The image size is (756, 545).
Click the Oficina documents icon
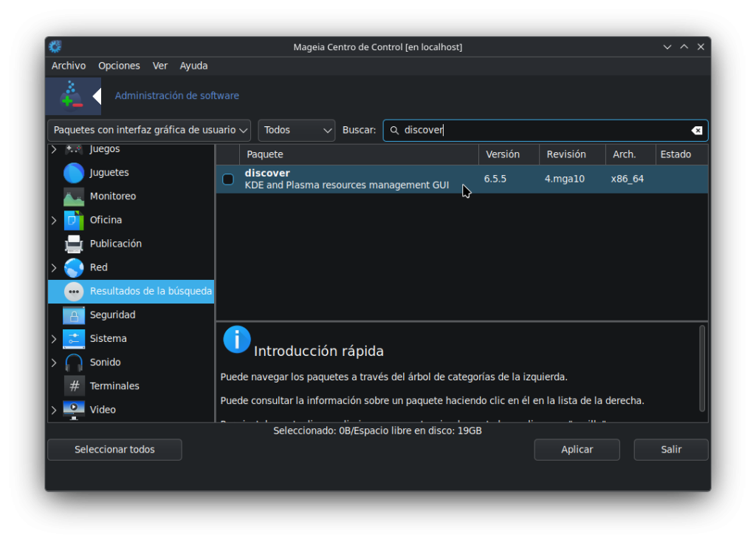74,220
